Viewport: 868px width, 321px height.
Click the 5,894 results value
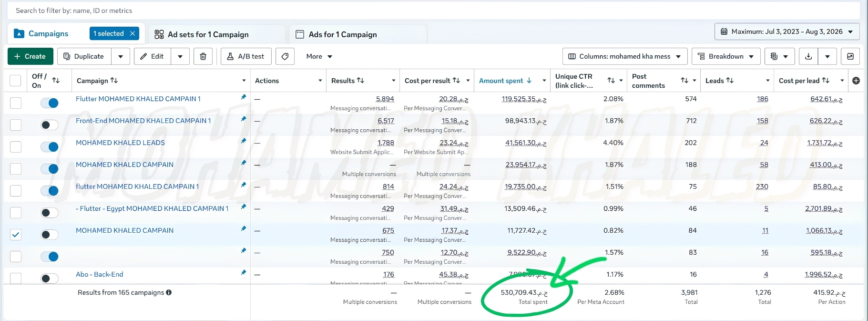coord(385,99)
